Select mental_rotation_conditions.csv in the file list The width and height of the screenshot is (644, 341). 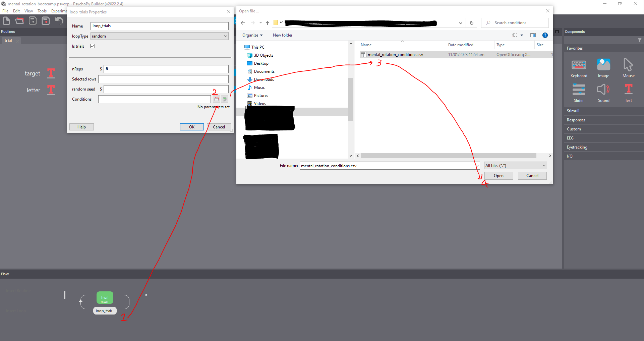(x=395, y=55)
